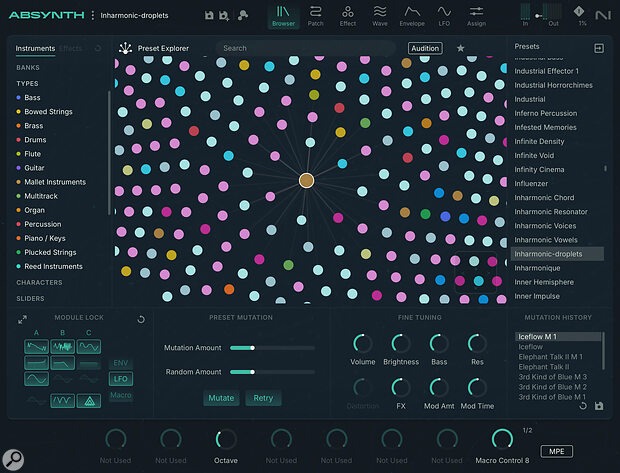Click the Mod Time knob
The image size is (620, 473).
click(x=477, y=387)
